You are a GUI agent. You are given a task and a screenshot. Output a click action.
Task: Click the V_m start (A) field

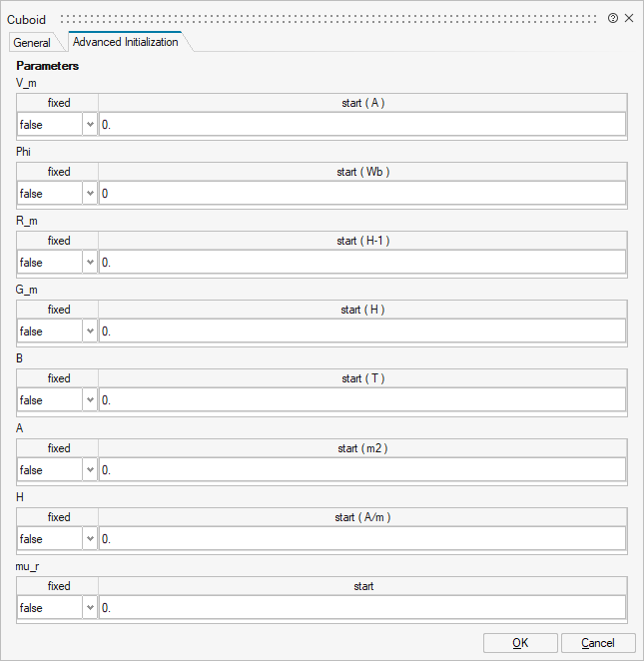(361, 125)
